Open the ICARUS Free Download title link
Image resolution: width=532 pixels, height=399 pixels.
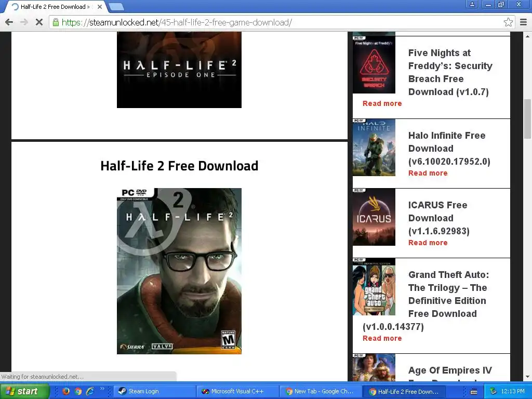point(438,218)
